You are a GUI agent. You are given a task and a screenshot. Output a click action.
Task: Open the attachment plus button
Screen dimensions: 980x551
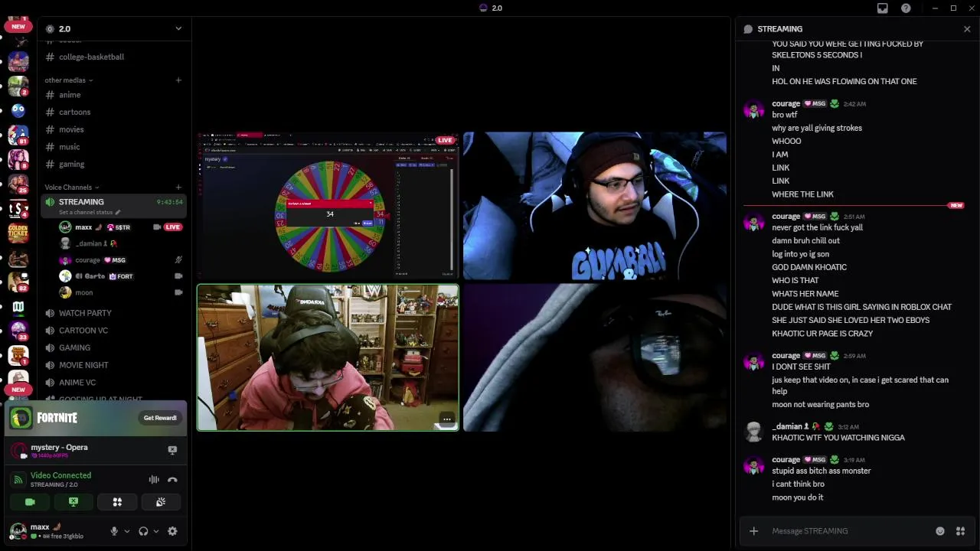click(753, 531)
